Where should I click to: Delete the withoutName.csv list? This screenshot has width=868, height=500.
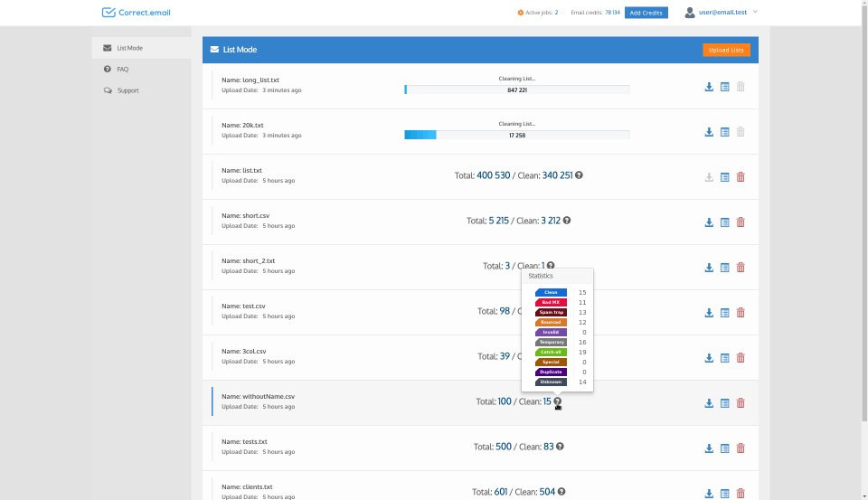[x=741, y=403]
